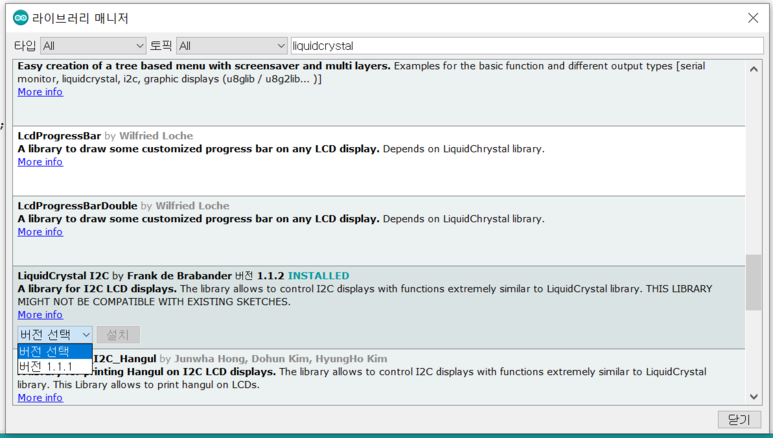Click the 버전 1.1.2 version text

pos(259,276)
